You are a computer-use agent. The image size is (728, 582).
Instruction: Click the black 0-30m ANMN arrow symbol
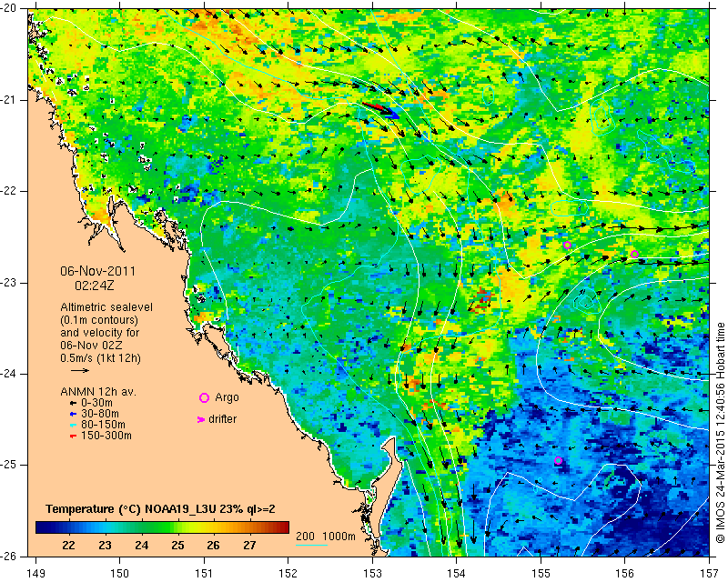point(73,404)
